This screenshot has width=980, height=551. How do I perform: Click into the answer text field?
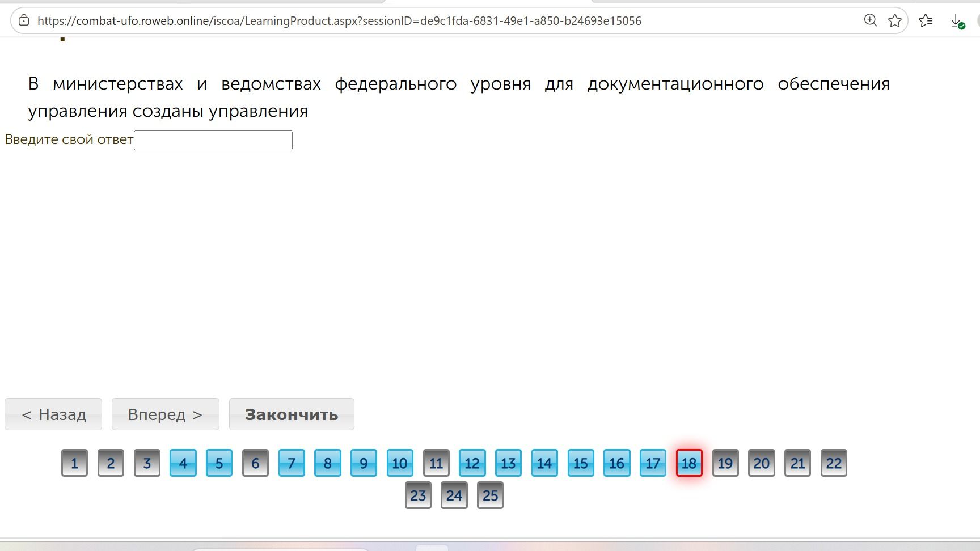(213, 140)
